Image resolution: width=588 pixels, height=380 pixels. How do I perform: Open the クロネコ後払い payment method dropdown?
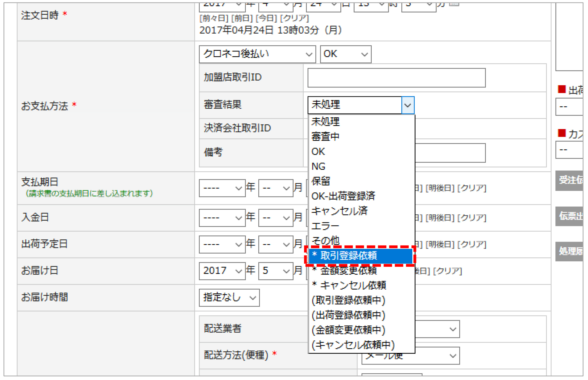[x=257, y=54]
